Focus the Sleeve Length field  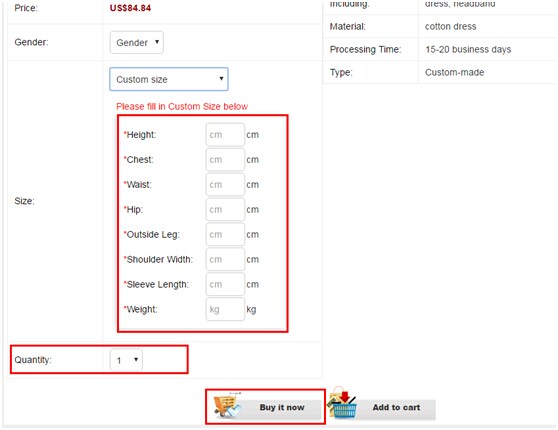click(225, 284)
